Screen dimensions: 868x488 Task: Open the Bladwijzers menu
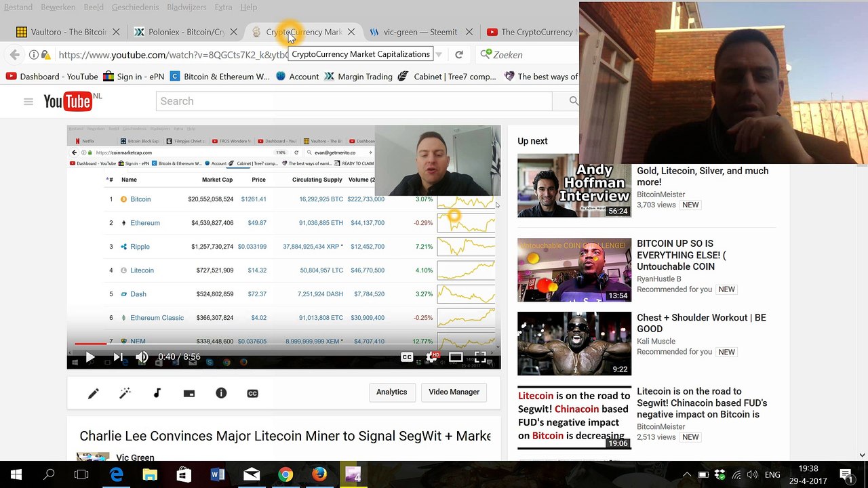186,7
